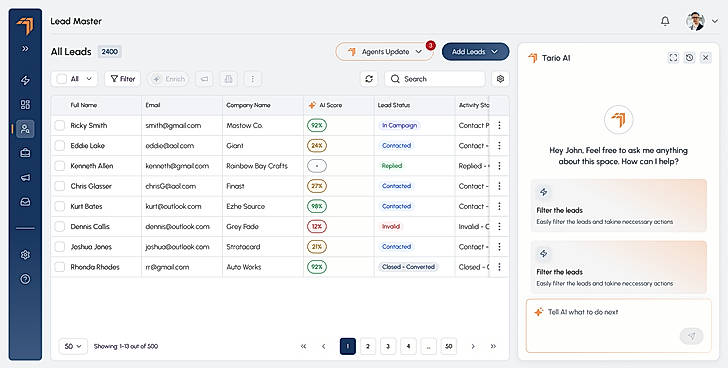
Task: Expand Tario AI panel to fullscreen
Action: pos(673,58)
